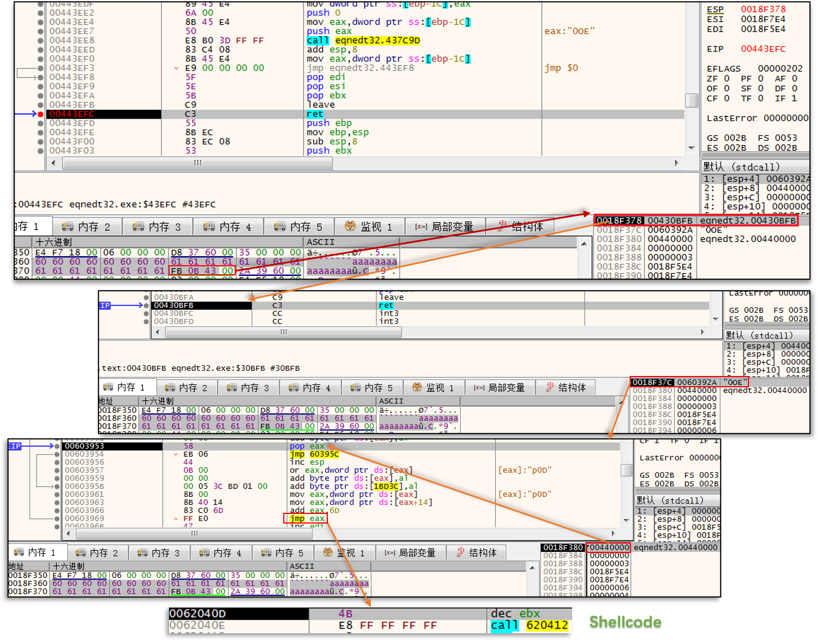The width and height of the screenshot is (818, 644).
Task: Toggle breakpoint dot at address 00430BFA
Action: coord(146,297)
